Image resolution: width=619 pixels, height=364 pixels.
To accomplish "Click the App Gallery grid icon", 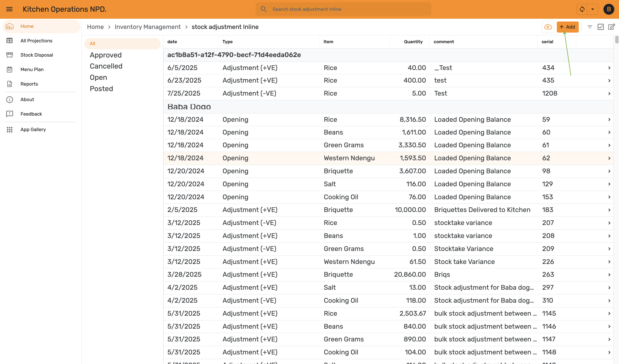I will pos(10,130).
